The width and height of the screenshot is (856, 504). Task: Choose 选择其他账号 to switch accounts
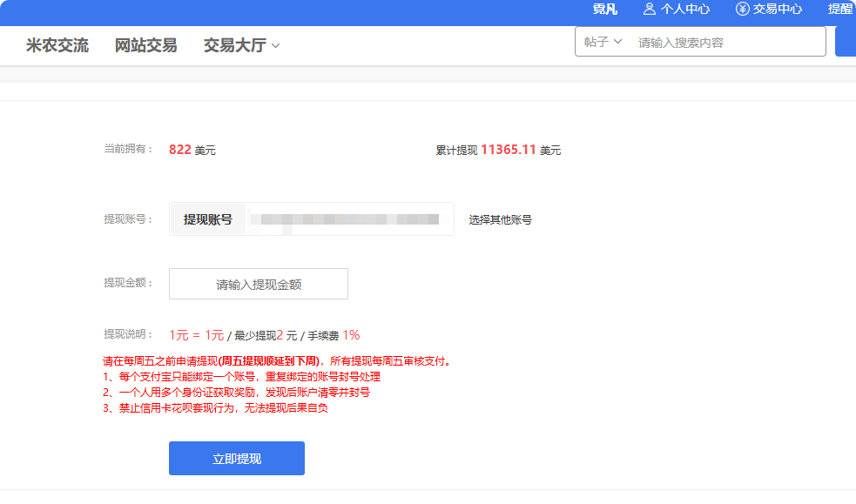point(501,220)
